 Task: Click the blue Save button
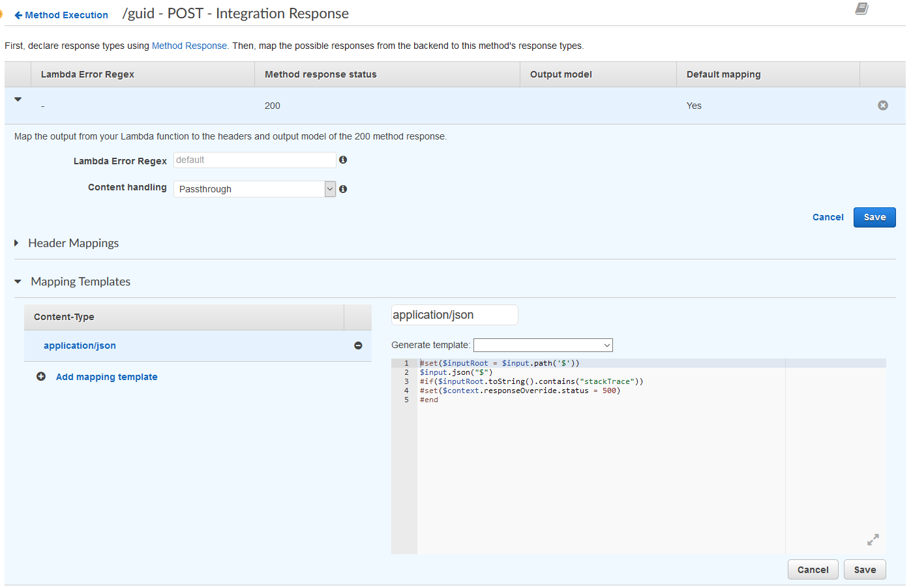click(874, 217)
